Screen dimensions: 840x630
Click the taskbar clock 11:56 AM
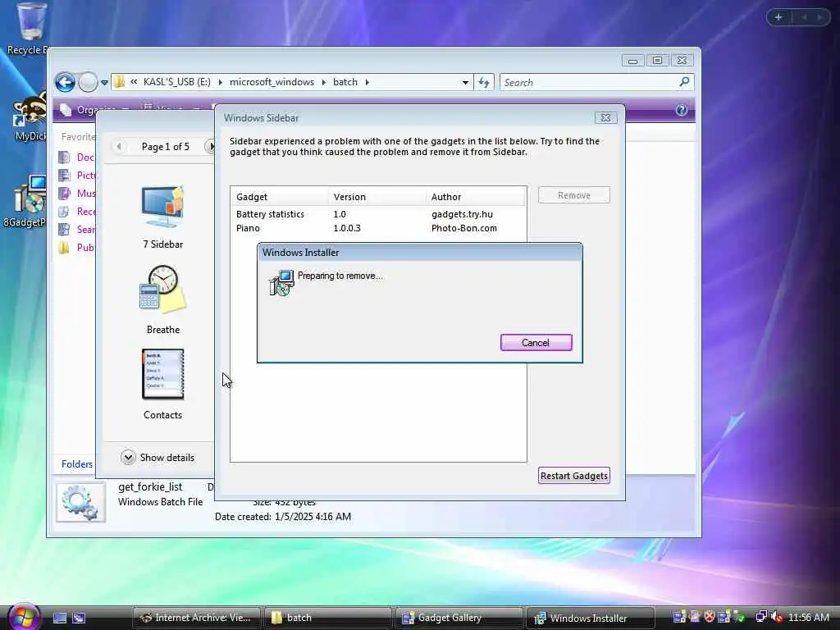[808, 618]
